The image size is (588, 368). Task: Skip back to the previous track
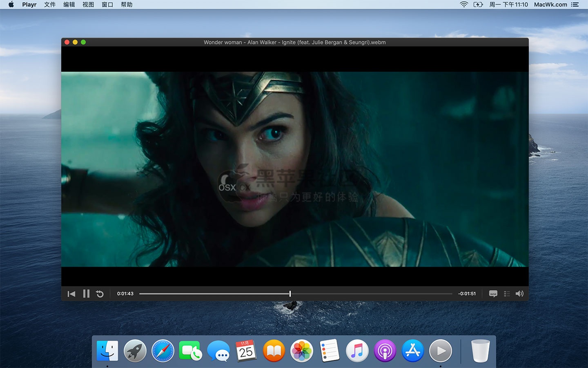[71, 294]
